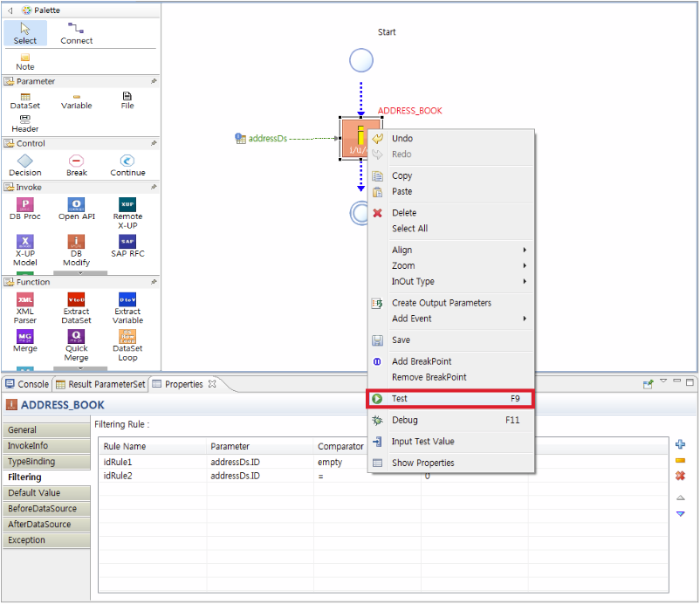The width and height of the screenshot is (700, 604).
Task: Move rule down with the blue arrow
Action: click(680, 514)
